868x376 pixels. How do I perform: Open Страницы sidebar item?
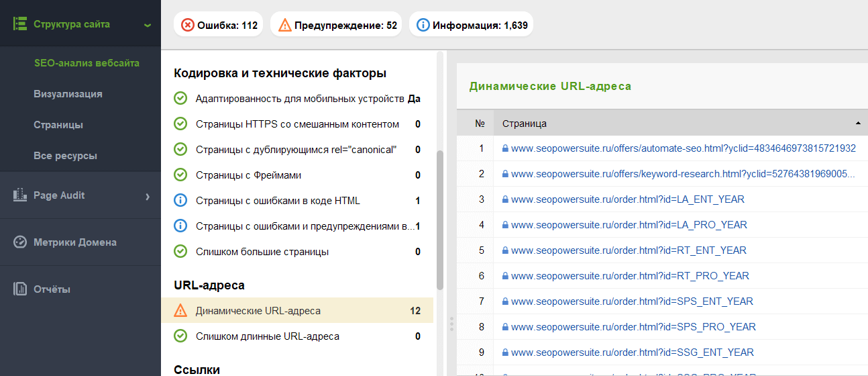(x=58, y=125)
